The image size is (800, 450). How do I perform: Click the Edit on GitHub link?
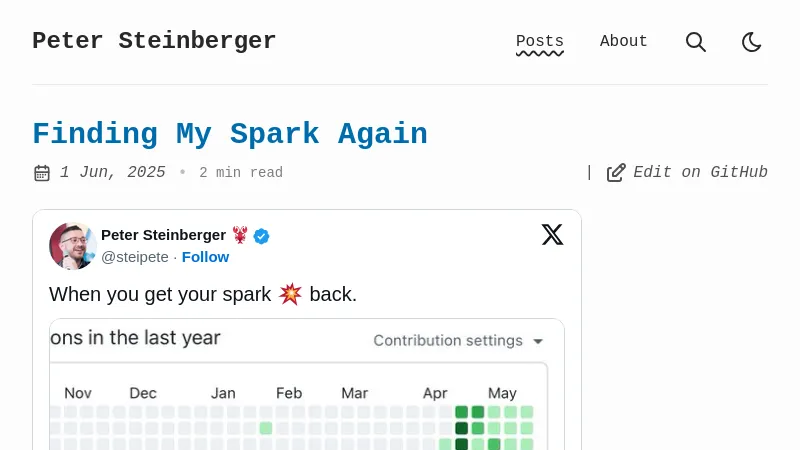[700, 173]
